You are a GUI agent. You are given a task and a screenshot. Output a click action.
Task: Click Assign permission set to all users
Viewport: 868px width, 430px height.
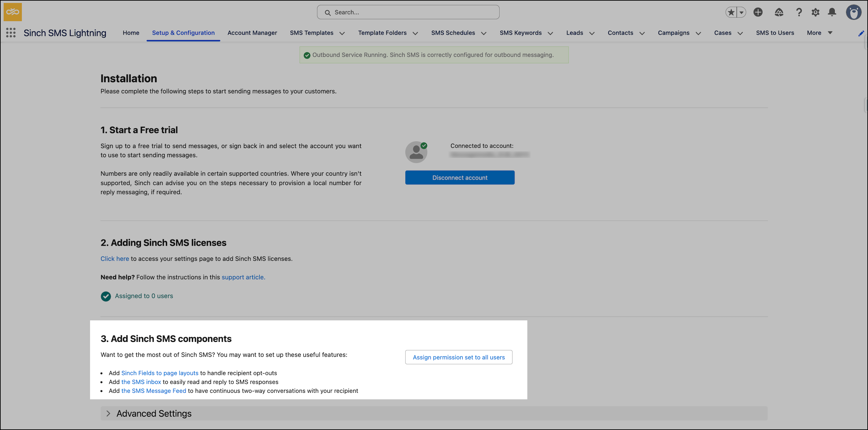458,358
